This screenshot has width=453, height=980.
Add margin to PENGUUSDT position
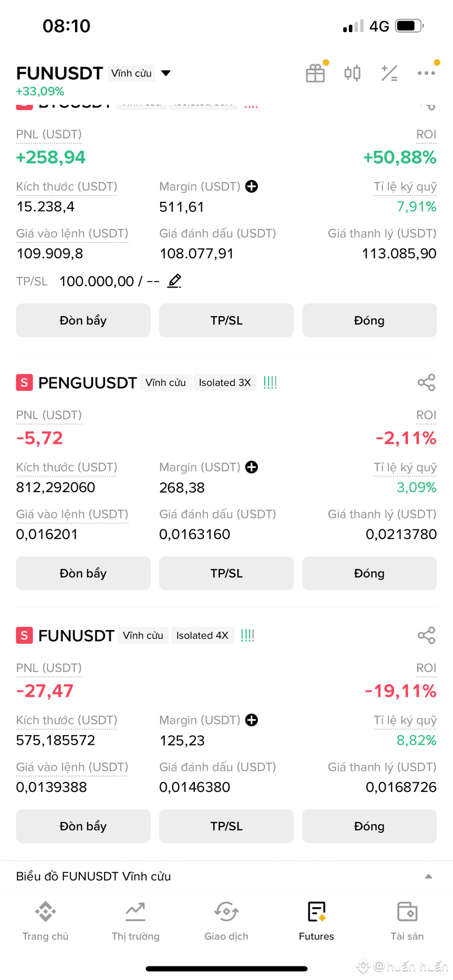point(252,467)
